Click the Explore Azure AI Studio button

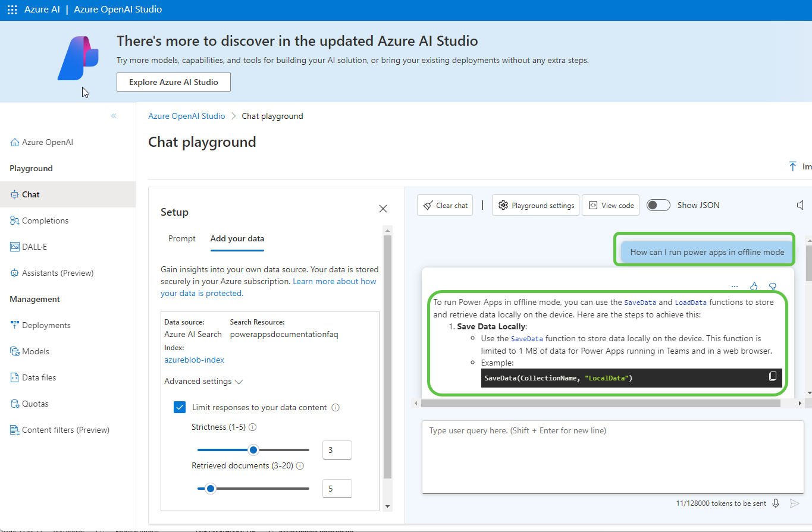[174, 82]
